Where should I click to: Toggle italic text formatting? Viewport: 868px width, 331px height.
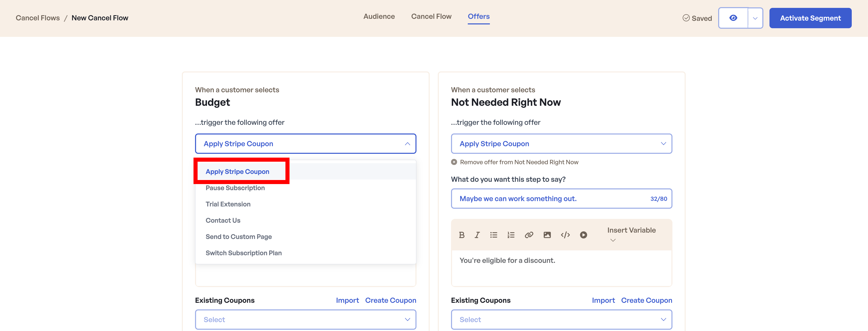(x=477, y=235)
